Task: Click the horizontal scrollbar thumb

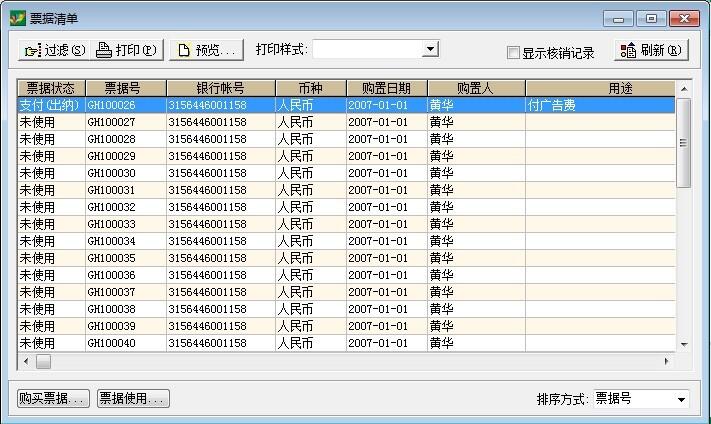Action: pyautogui.click(x=43, y=361)
